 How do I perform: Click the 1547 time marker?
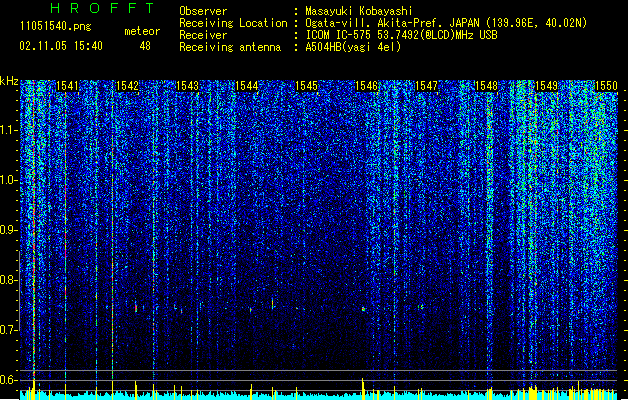click(426, 86)
